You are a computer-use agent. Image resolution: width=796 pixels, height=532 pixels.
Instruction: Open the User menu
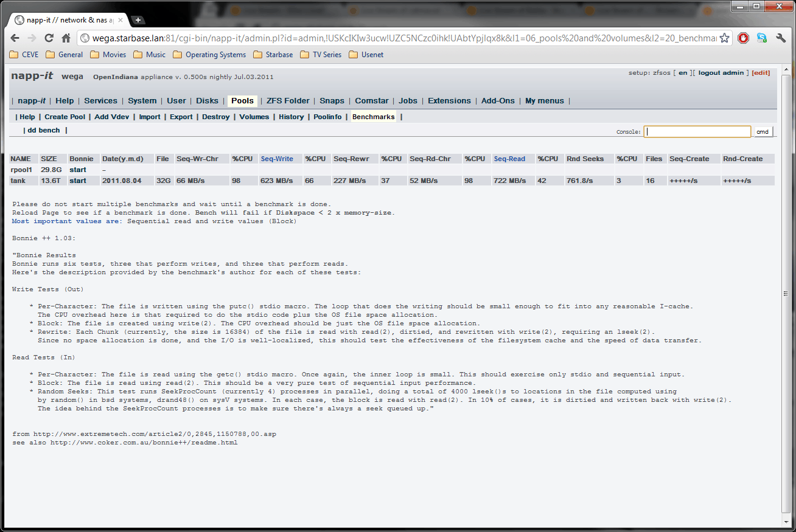[176, 101]
